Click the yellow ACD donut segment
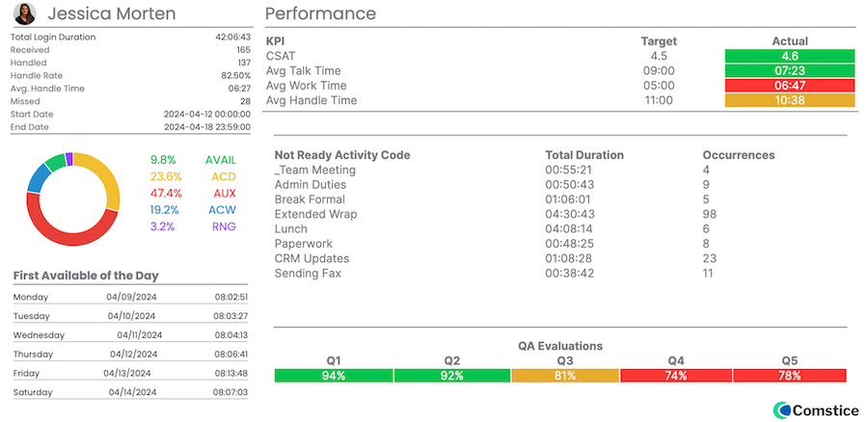 (108, 183)
